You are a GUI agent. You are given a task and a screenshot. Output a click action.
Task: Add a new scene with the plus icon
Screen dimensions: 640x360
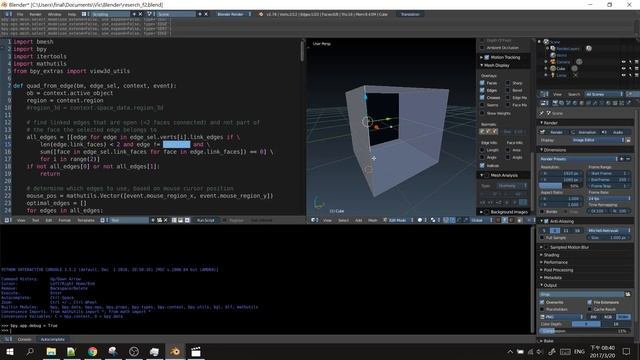tap(200, 14)
